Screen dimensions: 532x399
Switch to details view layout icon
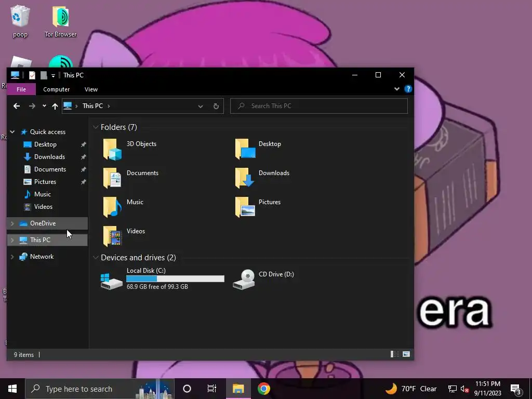click(395, 354)
